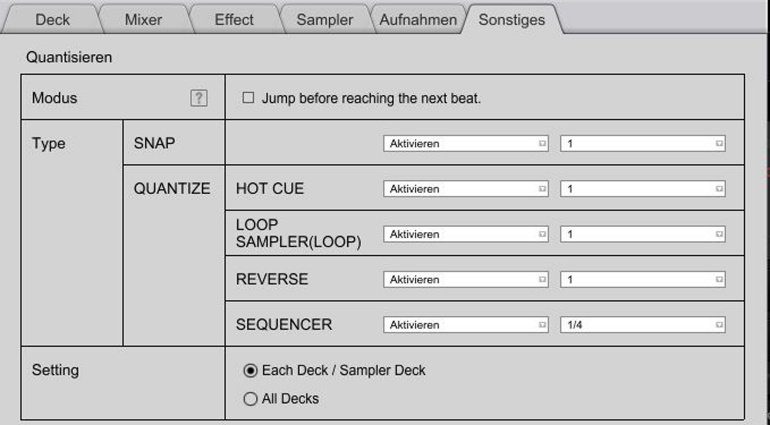Open the Mixer tab

(x=143, y=19)
